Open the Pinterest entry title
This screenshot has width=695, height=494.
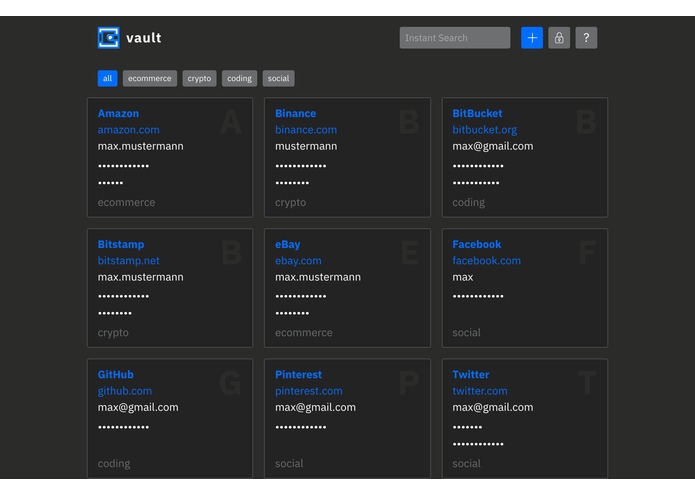click(298, 375)
